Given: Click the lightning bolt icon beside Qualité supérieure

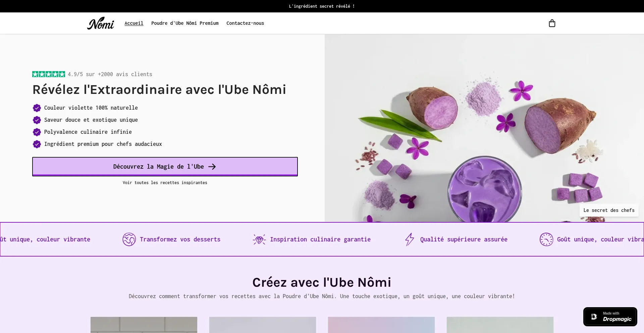Looking at the screenshot, I should pos(410,239).
